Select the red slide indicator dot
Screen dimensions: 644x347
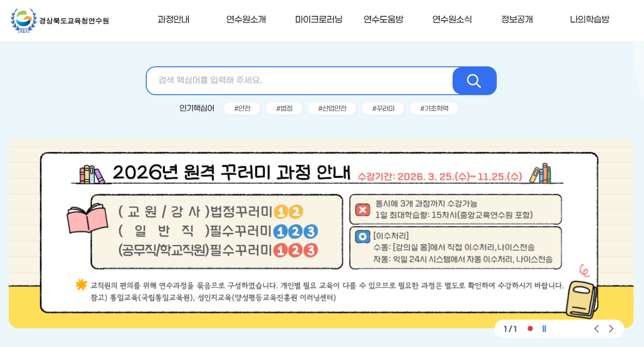[530, 329]
